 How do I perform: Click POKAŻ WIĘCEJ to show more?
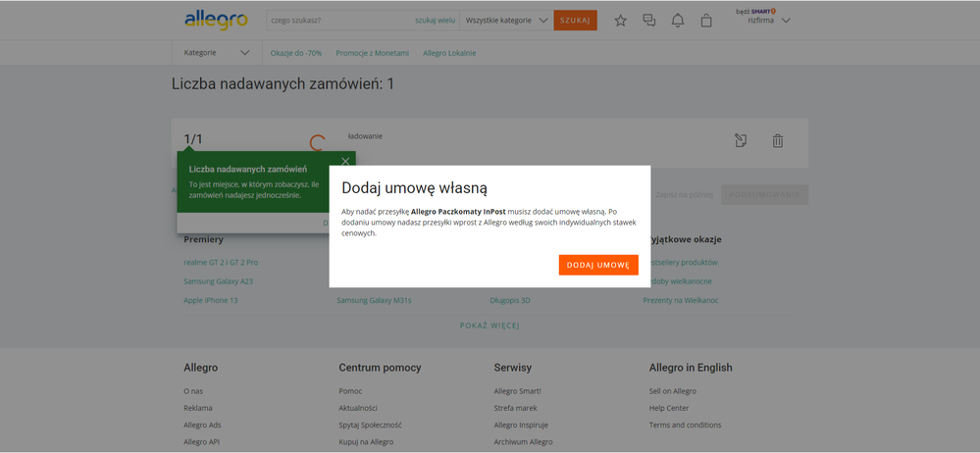(490, 325)
